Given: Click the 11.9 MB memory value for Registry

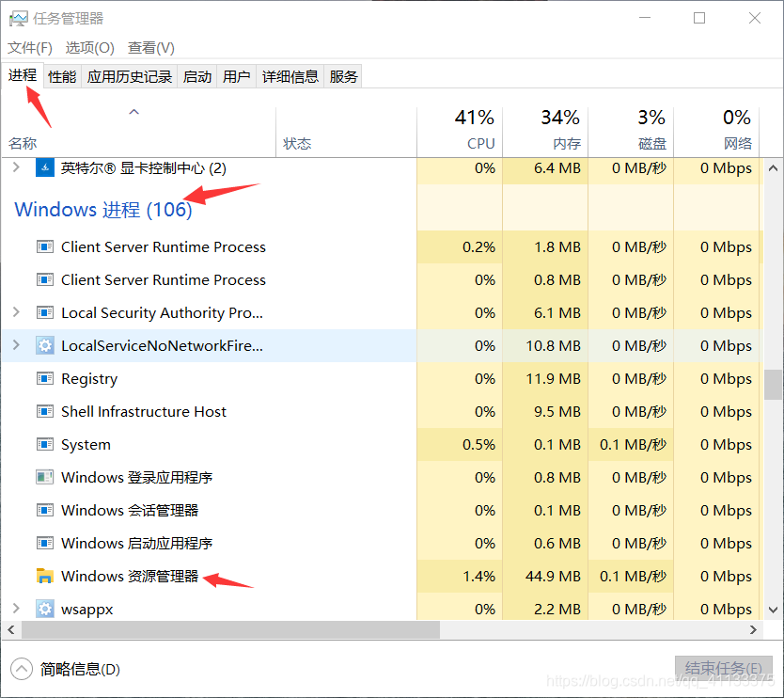Looking at the screenshot, I should 553,379.
